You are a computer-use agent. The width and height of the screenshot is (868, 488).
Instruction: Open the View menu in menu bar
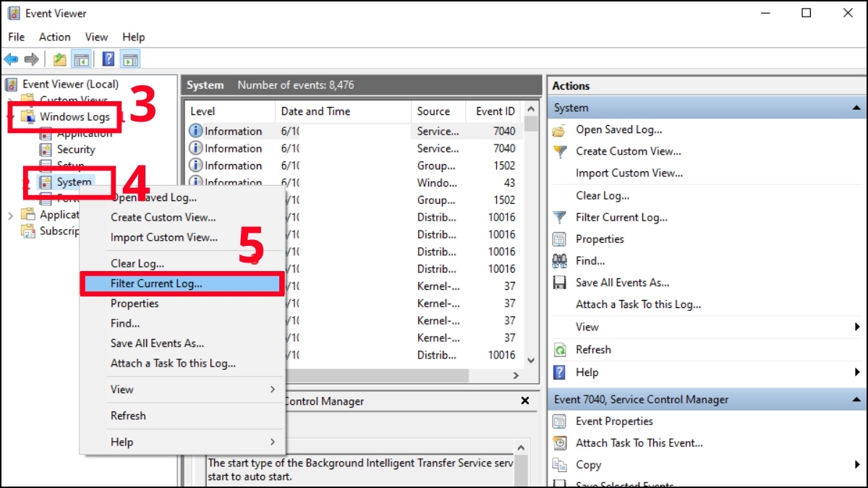(x=96, y=37)
